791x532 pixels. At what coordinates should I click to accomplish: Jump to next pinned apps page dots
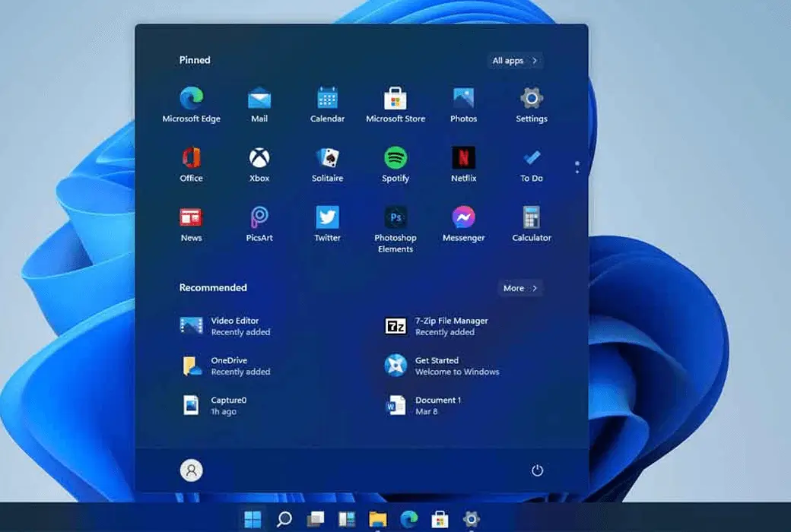(577, 167)
